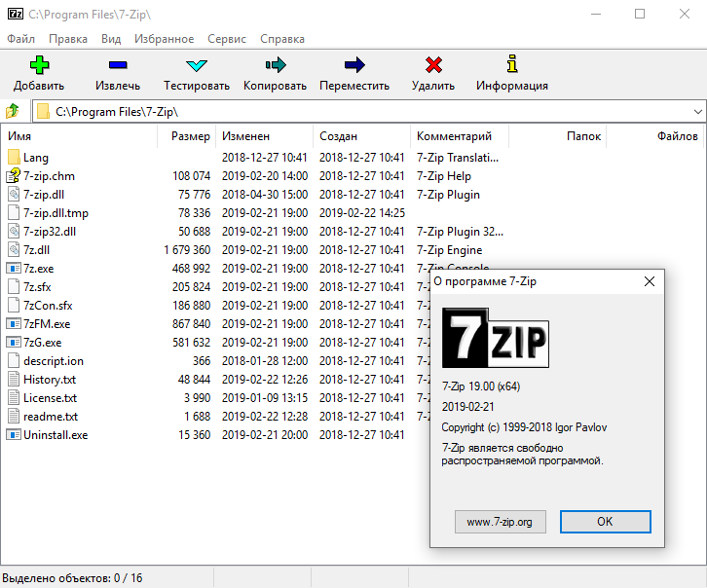707x588 pixels.
Task: Click the yellow Информация icon
Action: click(512, 64)
